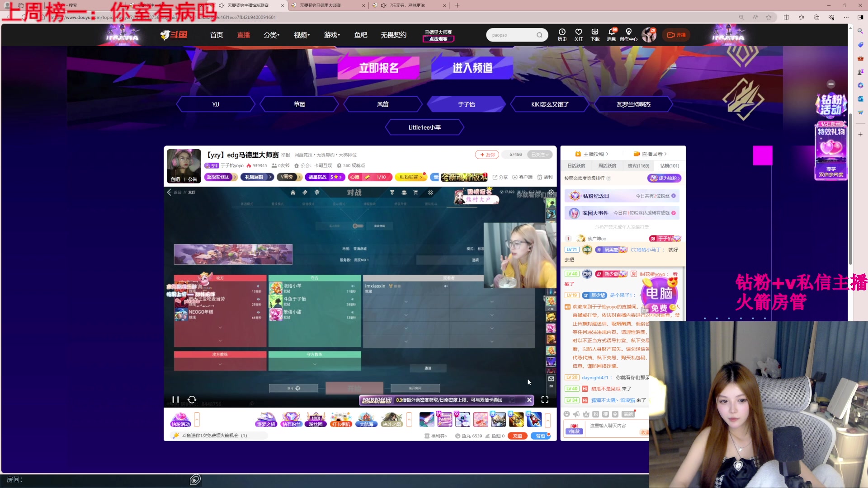Image resolution: width=868 pixels, height=488 pixels.
Task: Switch to 钻粉(101) tab
Action: point(670,166)
